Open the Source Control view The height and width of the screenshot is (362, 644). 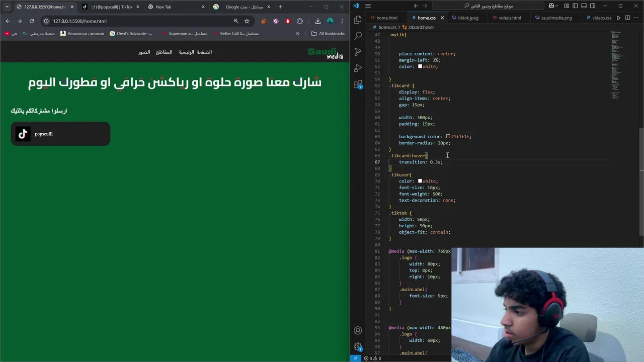point(358,52)
